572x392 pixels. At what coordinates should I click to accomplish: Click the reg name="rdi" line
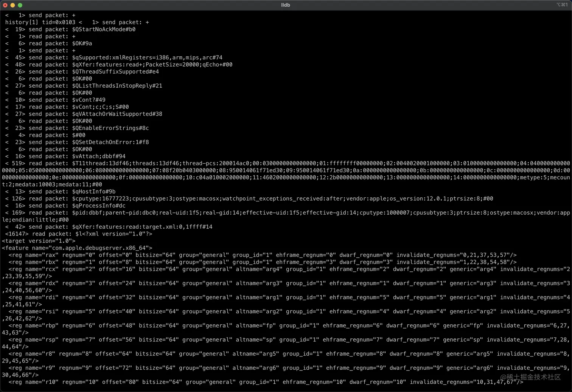286,301
